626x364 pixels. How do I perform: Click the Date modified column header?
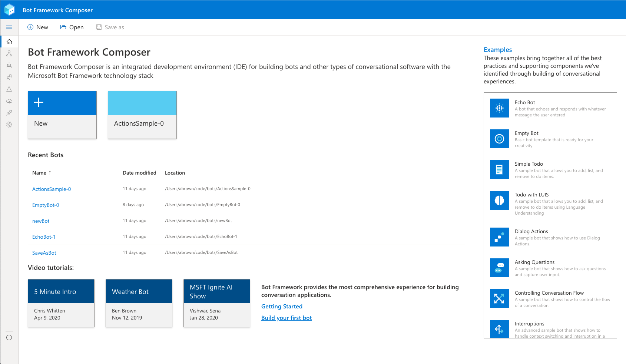pyautogui.click(x=139, y=173)
